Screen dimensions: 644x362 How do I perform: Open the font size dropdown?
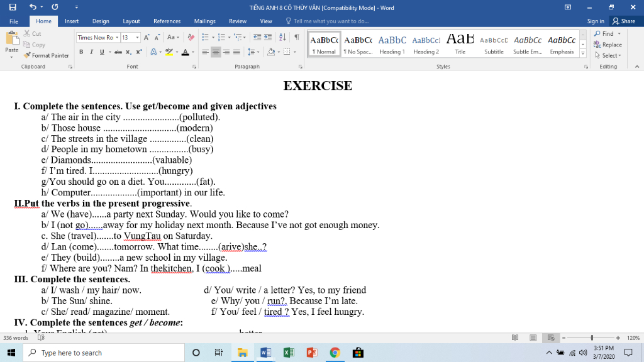click(x=137, y=37)
